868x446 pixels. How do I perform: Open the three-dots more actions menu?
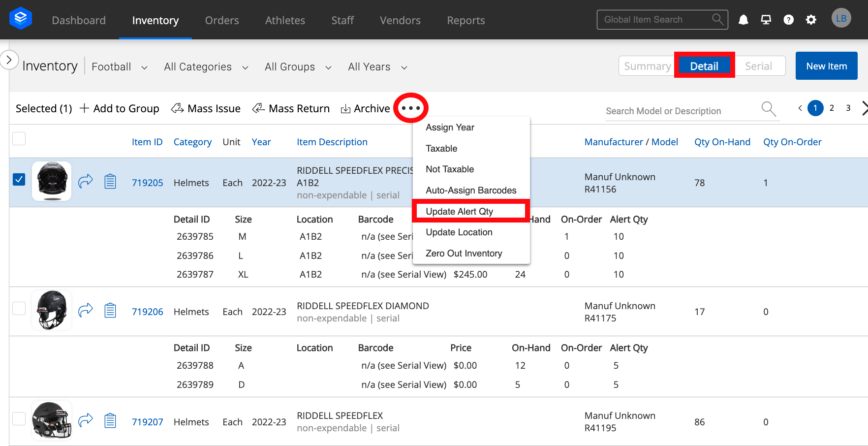click(x=411, y=108)
